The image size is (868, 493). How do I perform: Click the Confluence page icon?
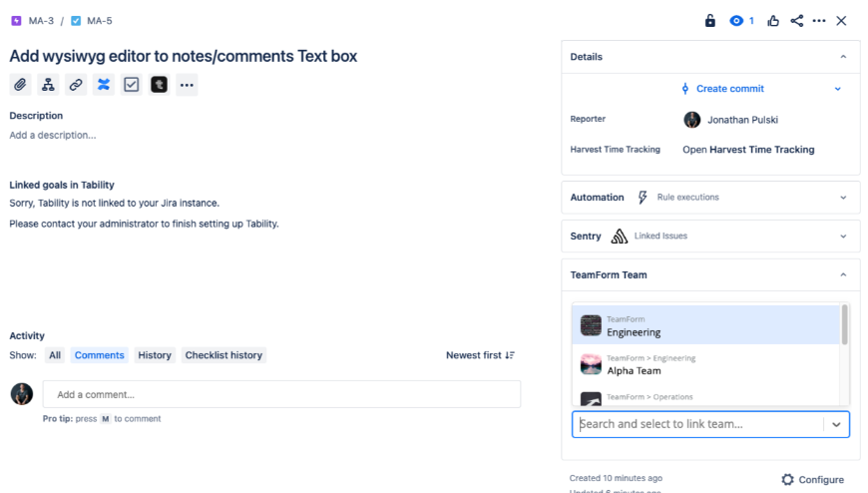coord(104,85)
